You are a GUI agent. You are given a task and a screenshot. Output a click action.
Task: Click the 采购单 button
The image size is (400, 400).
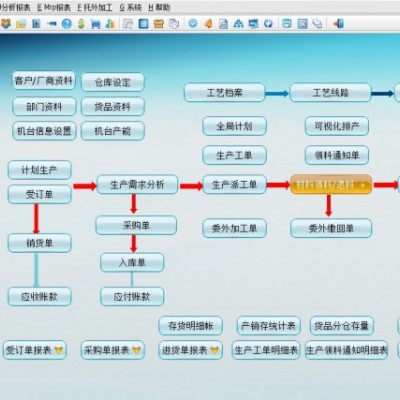[x=136, y=225]
